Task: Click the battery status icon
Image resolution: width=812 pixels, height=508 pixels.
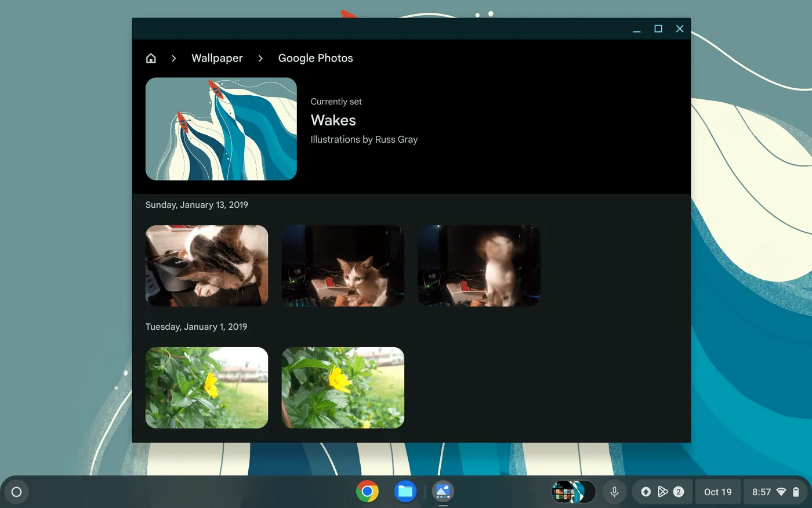Action: [x=796, y=492]
